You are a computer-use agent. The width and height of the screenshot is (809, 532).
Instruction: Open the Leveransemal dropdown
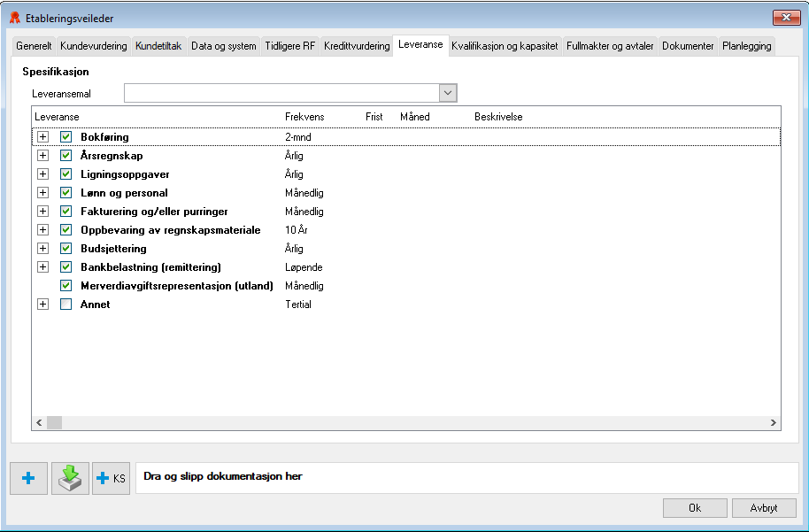click(448, 94)
